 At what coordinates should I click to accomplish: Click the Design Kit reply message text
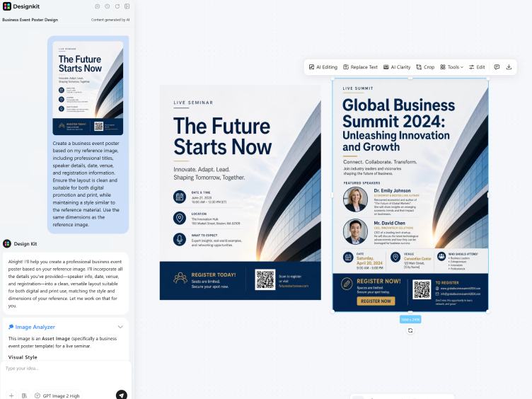coord(66,284)
